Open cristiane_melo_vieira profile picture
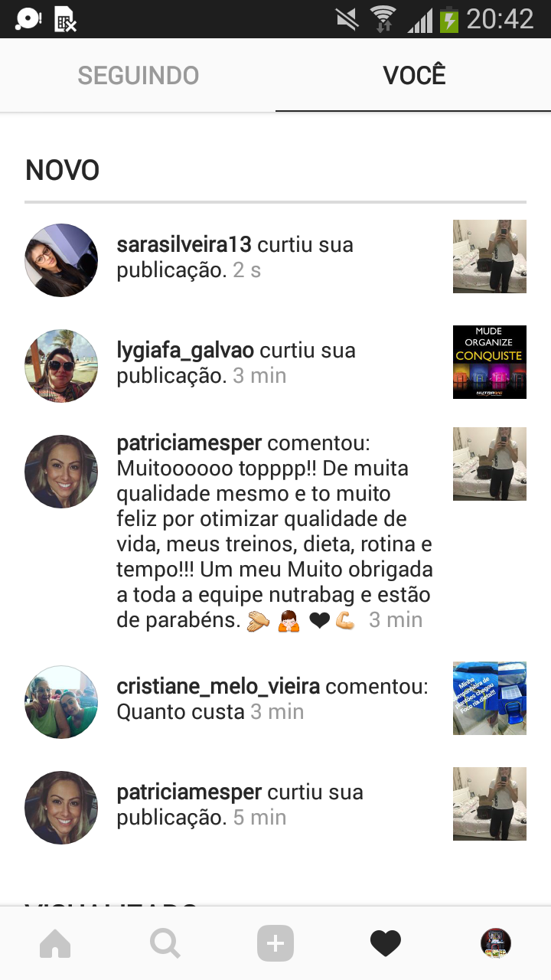Viewport: 551px width, 980px height. click(x=61, y=702)
